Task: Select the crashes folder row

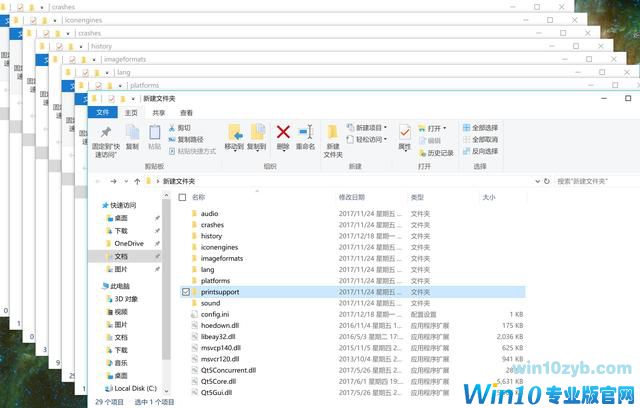Action: click(352, 225)
